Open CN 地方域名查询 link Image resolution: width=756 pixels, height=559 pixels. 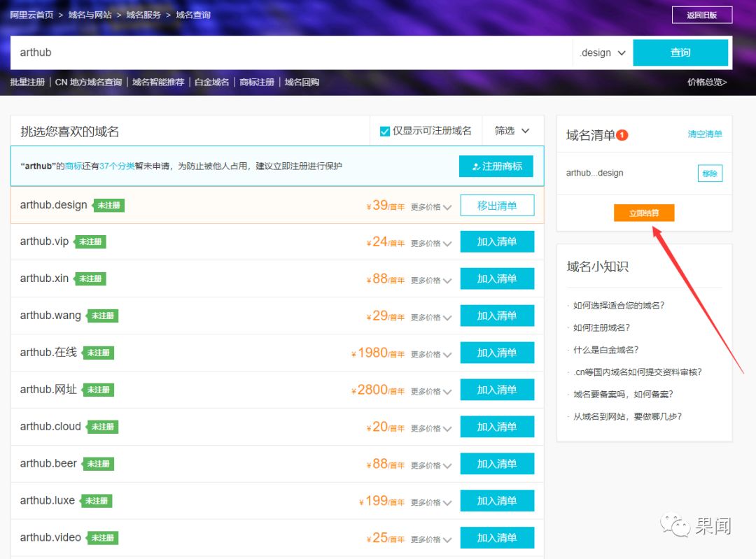(x=88, y=82)
